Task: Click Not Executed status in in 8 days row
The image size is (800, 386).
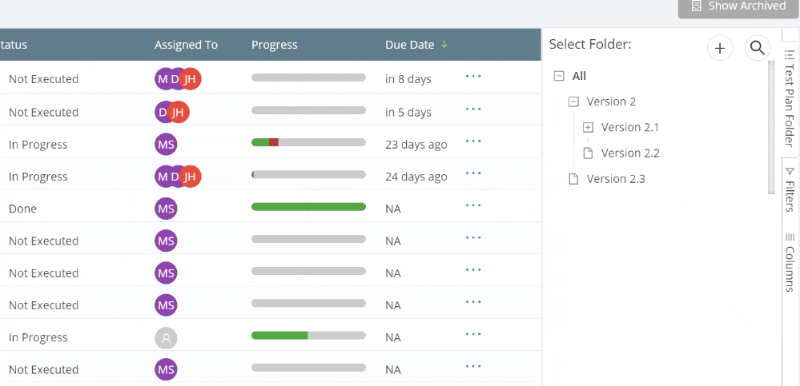Action: click(x=43, y=79)
